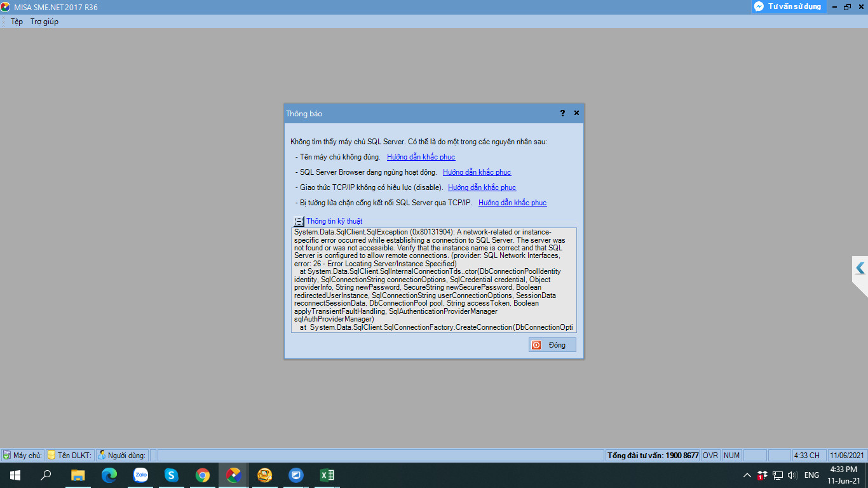Click the Tên DLKT database icon
The image size is (868, 488).
[51, 456]
